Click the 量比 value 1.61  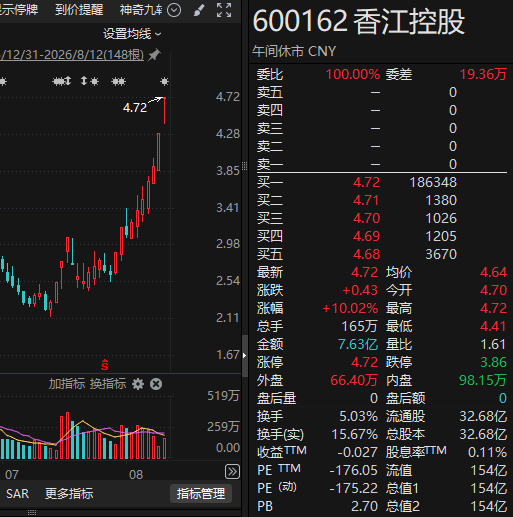pyautogui.click(x=493, y=344)
